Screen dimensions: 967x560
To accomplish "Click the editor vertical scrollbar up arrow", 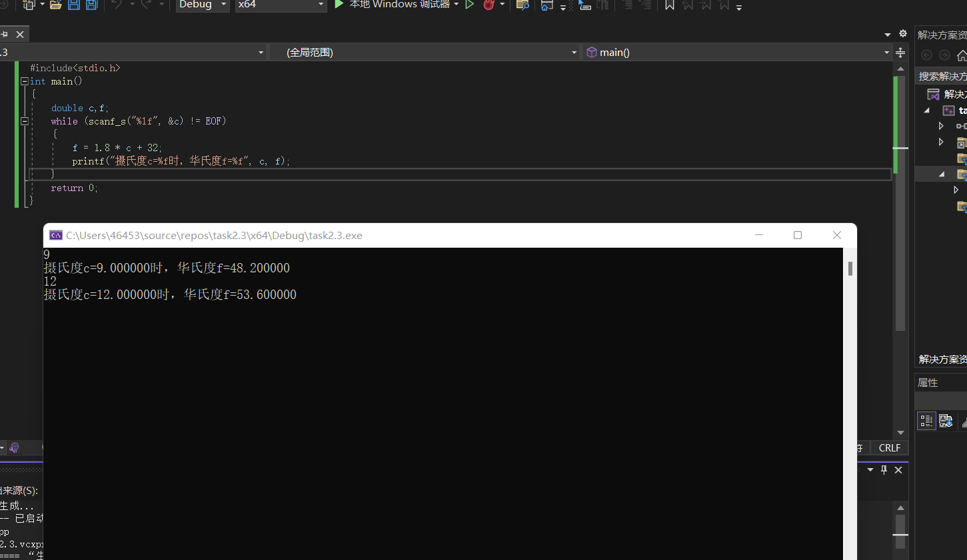I will coord(901,69).
